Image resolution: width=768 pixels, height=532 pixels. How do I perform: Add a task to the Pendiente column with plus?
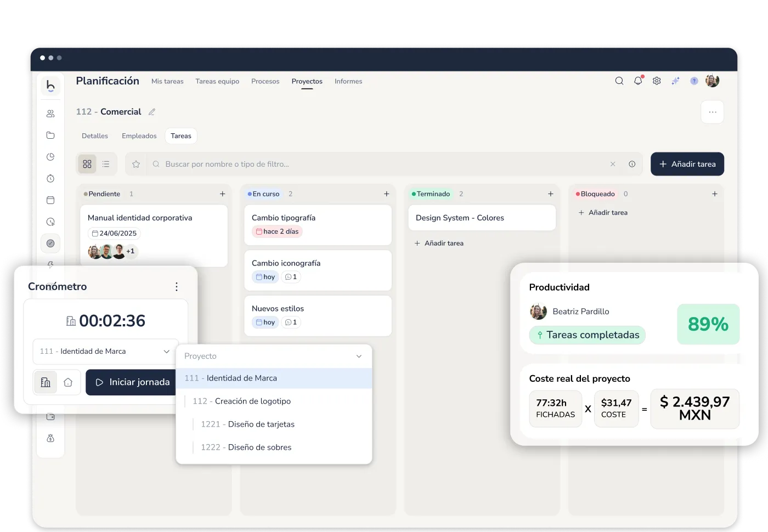pyautogui.click(x=222, y=194)
